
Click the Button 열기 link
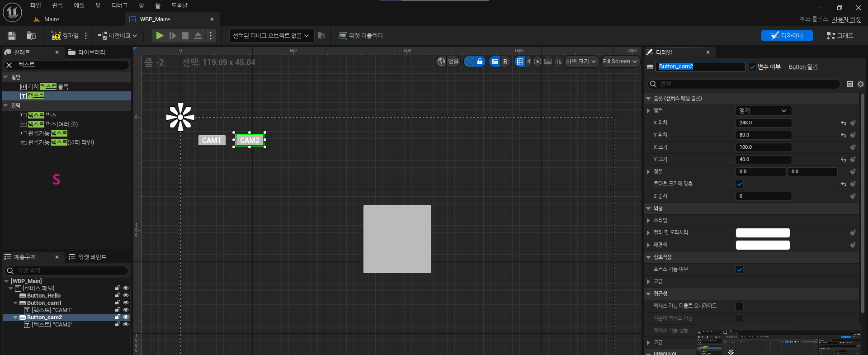pos(803,67)
